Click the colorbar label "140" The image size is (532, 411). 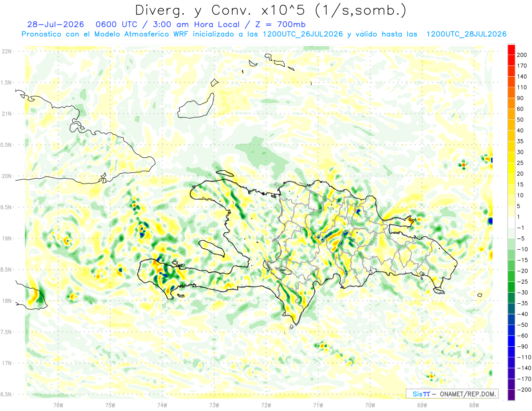click(522, 77)
